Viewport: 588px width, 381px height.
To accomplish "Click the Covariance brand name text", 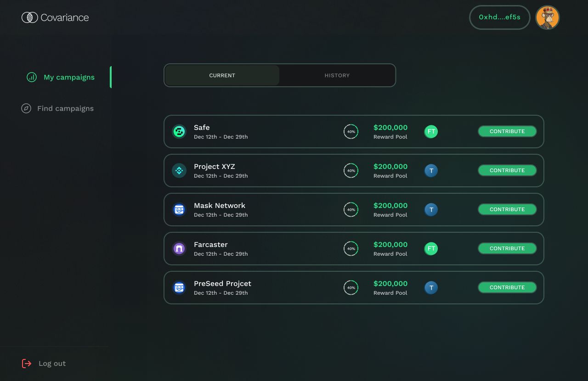I will 65,17.
